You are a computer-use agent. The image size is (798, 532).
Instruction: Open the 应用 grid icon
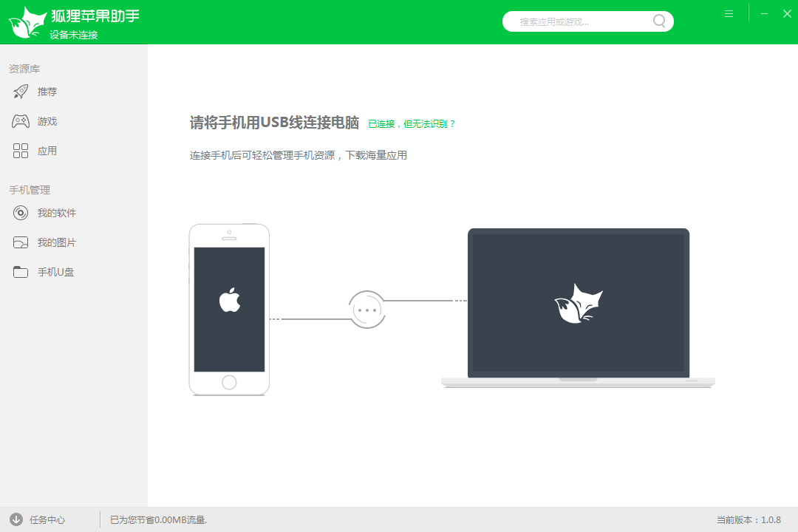(x=21, y=151)
